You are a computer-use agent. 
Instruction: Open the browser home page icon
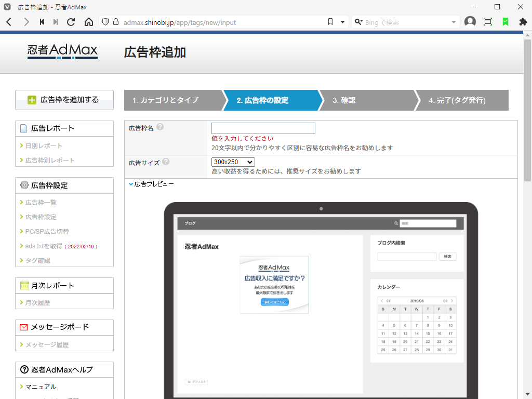pos(88,22)
